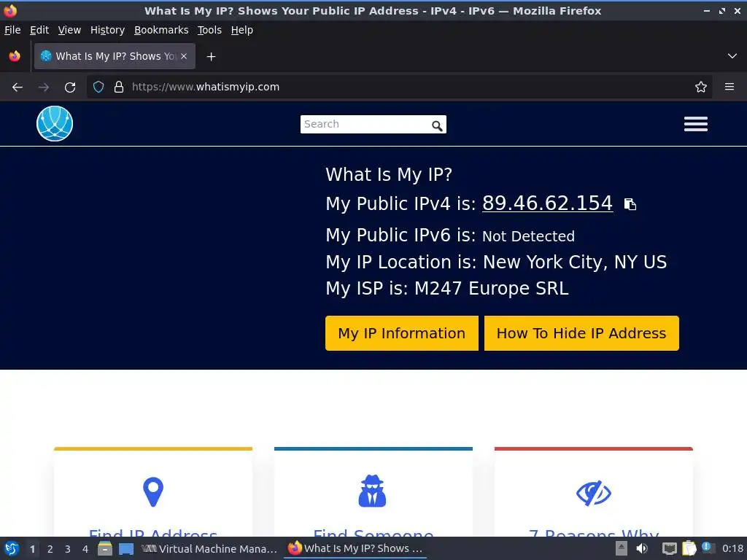Select 'M247 Europe SRL' ISP text

click(491, 289)
